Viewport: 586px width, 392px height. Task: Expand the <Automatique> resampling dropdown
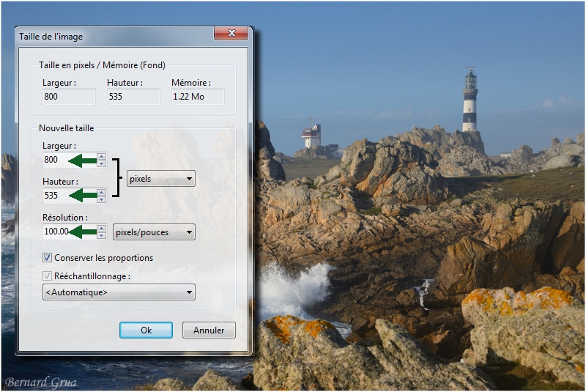coord(119,292)
